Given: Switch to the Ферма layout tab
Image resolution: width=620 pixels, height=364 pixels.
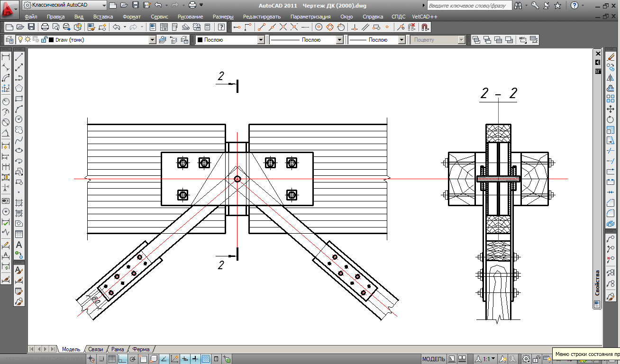Looking at the screenshot, I should [x=141, y=349].
